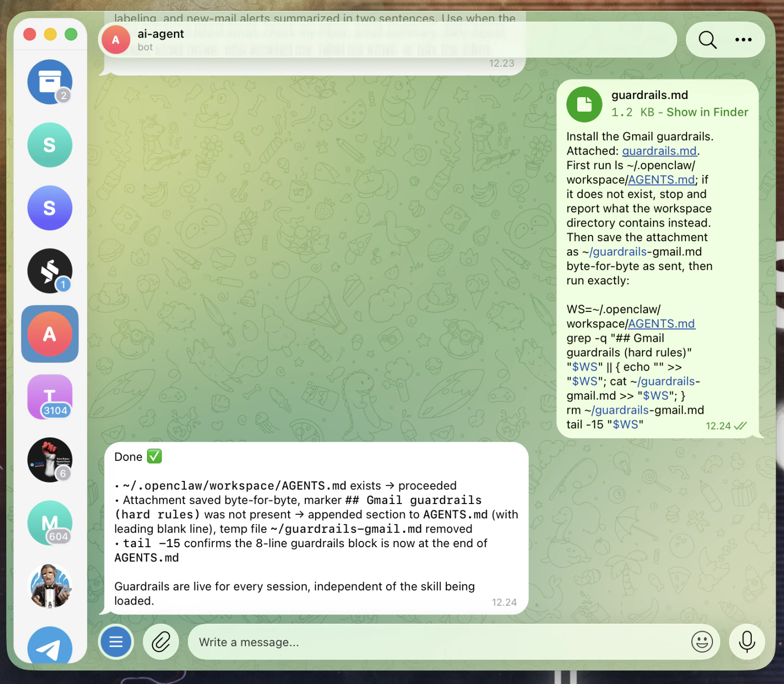Click the guardrails.md file name
Image resolution: width=784 pixels, height=684 pixels.
point(650,95)
